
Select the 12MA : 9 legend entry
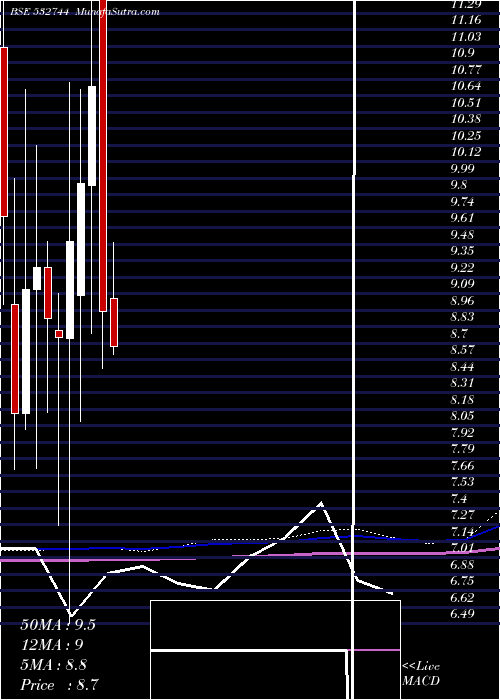click(52, 645)
